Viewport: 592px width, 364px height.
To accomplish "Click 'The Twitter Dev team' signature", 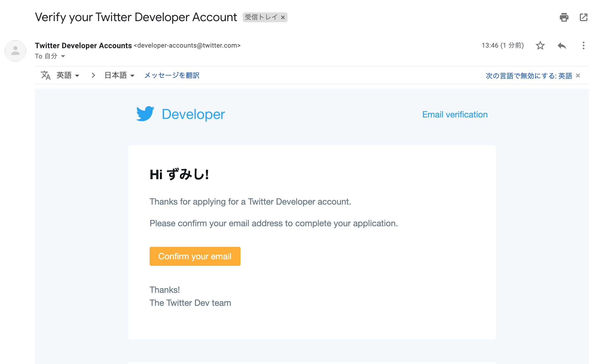I will coord(190,303).
